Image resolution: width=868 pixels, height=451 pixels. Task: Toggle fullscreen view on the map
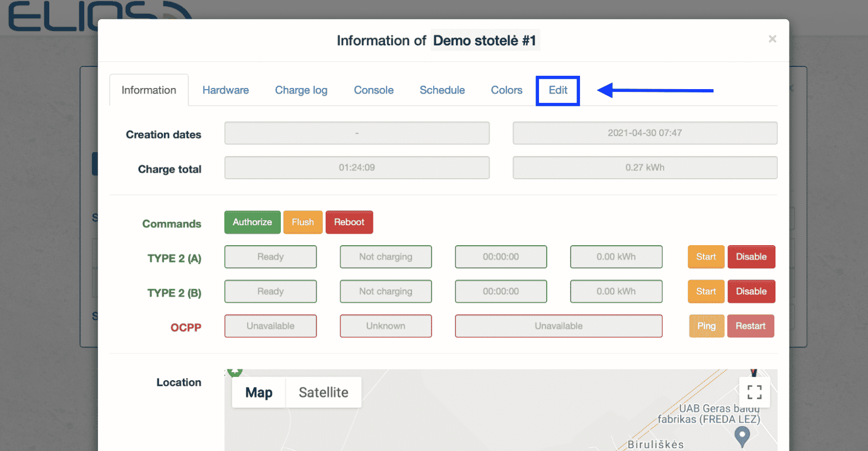754,392
